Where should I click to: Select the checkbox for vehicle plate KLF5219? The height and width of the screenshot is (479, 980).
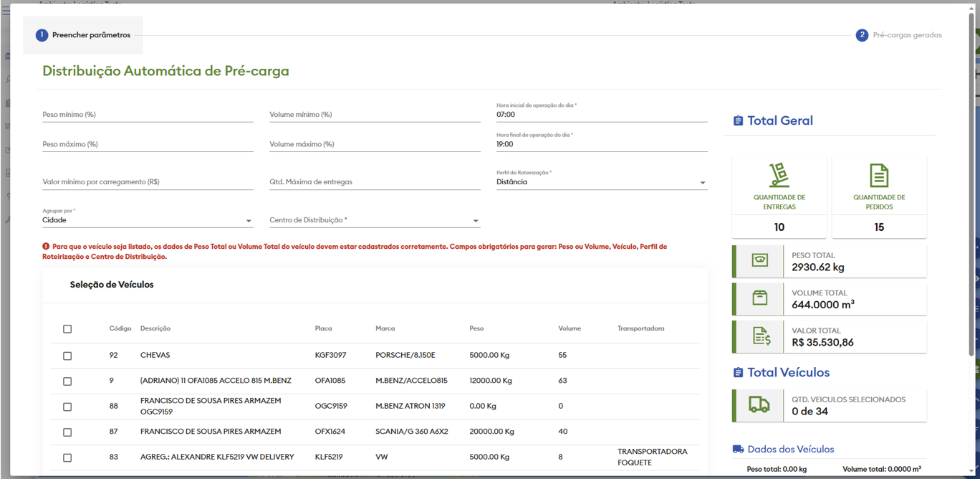67,457
